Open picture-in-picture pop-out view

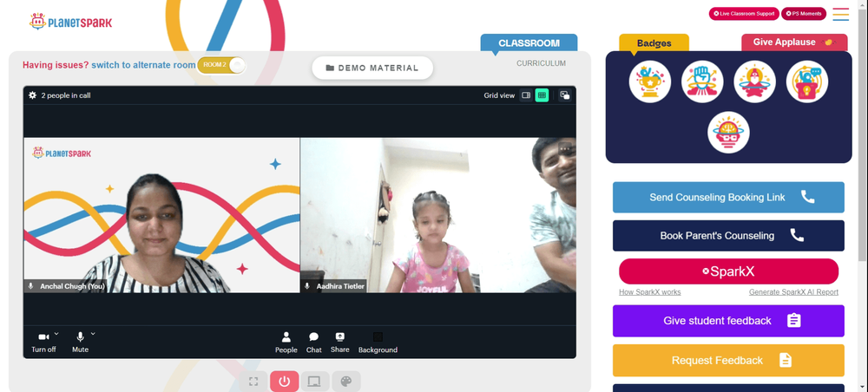point(565,95)
